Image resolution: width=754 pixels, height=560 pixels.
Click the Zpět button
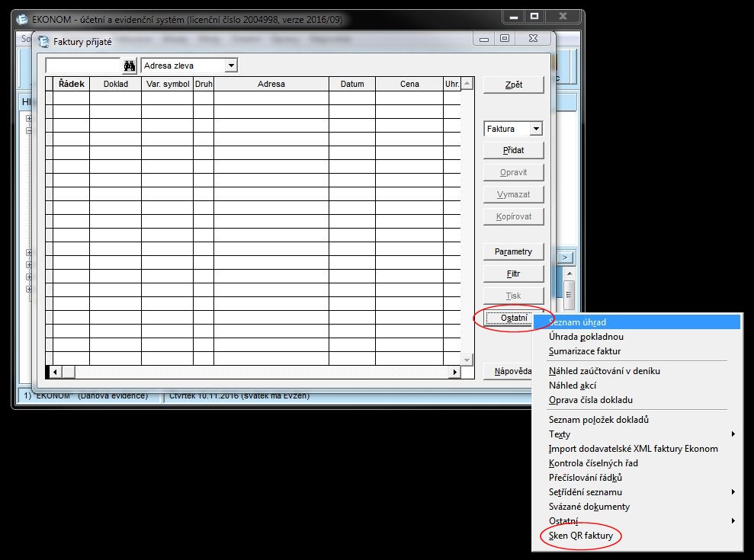(x=514, y=85)
